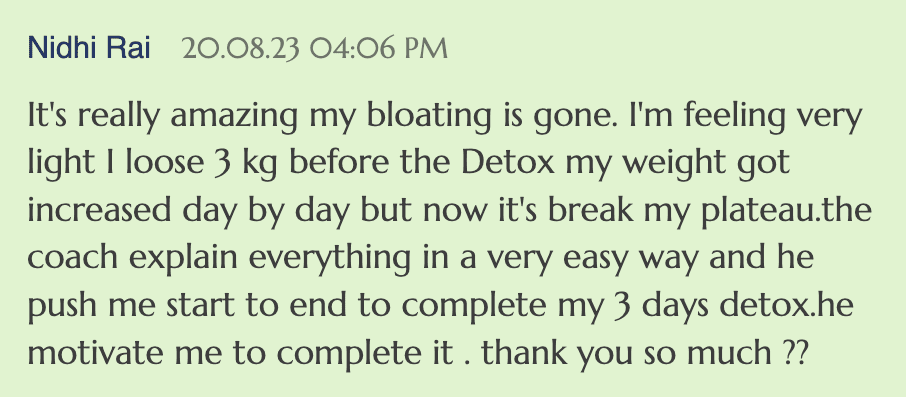The width and height of the screenshot is (906, 397).
Task: Click the 04:06 PM time text
Action: pyautogui.click(x=378, y=49)
